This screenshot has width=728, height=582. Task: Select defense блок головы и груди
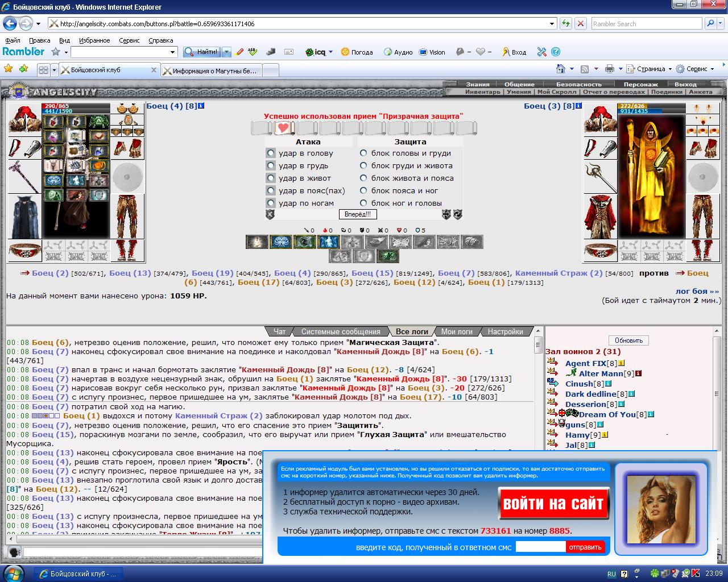363,153
